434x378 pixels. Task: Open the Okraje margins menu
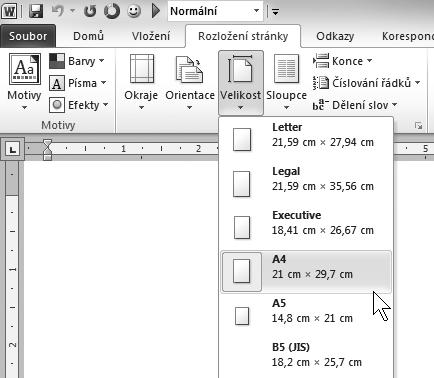pyautogui.click(x=141, y=82)
